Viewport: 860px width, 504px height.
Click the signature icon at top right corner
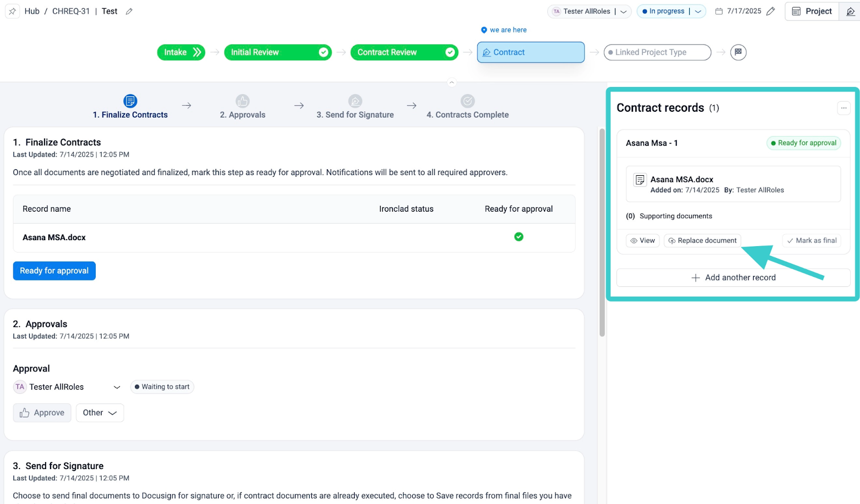click(850, 11)
